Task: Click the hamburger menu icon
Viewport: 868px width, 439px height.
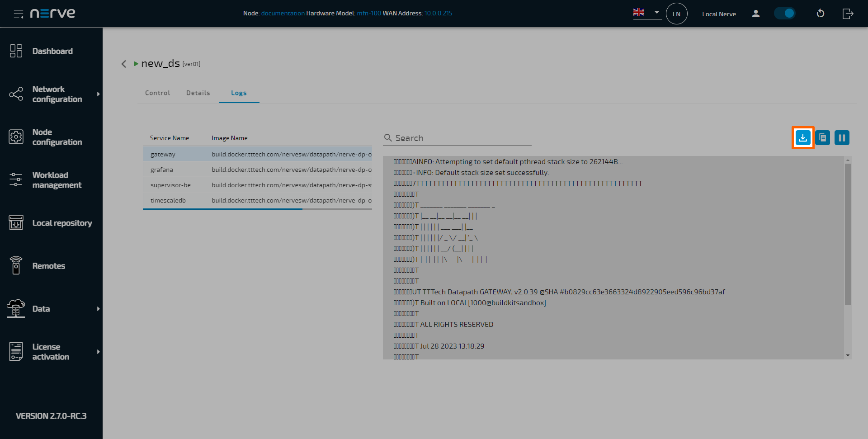Action: (19, 14)
